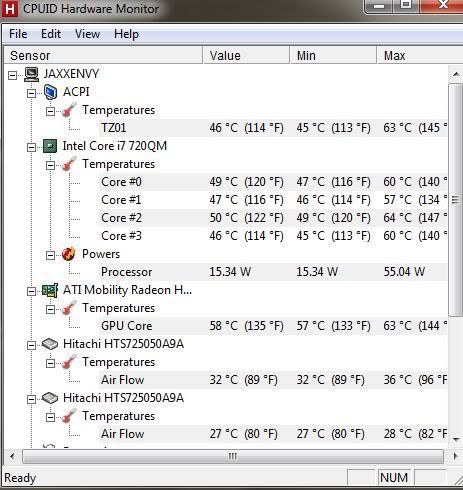The image size is (463, 490).
Task: Open the View menu
Action: [x=87, y=34]
